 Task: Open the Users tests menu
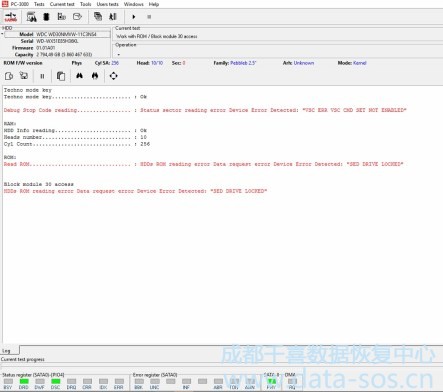(x=107, y=4)
